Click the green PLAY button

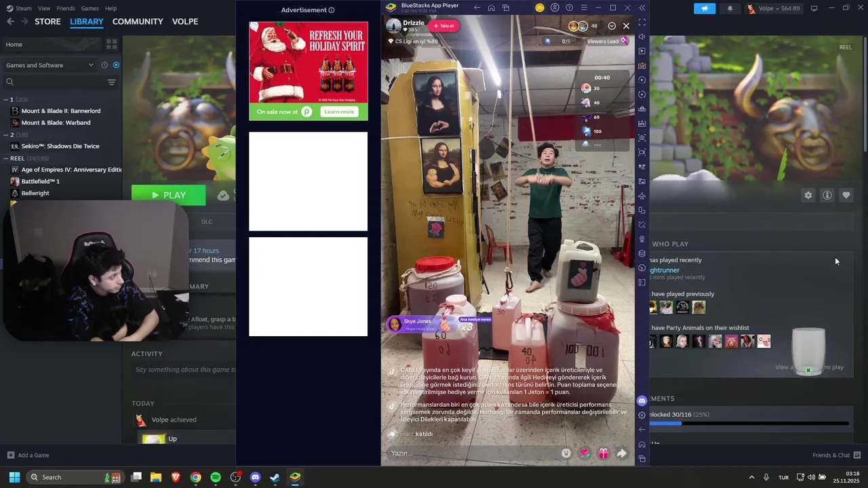(168, 195)
